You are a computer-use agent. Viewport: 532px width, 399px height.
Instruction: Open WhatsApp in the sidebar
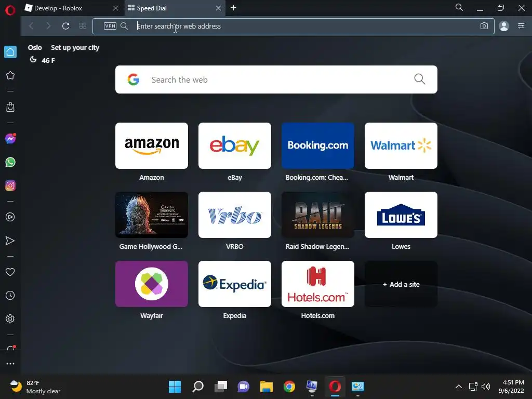(x=10, y=162)
